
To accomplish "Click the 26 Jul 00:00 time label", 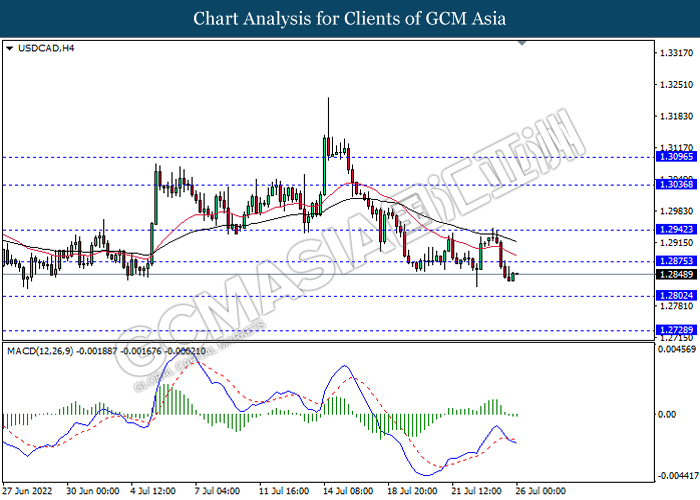I will [541, 491].
